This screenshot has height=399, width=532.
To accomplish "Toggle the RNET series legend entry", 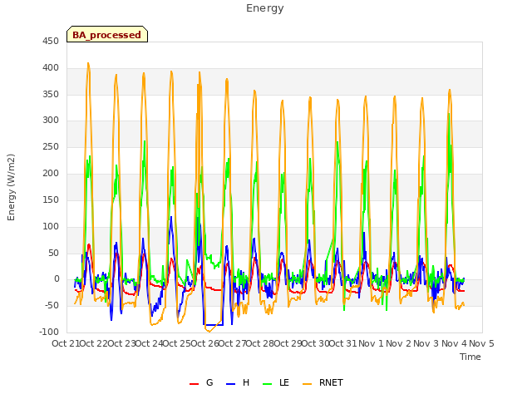I will click(323, 382).
